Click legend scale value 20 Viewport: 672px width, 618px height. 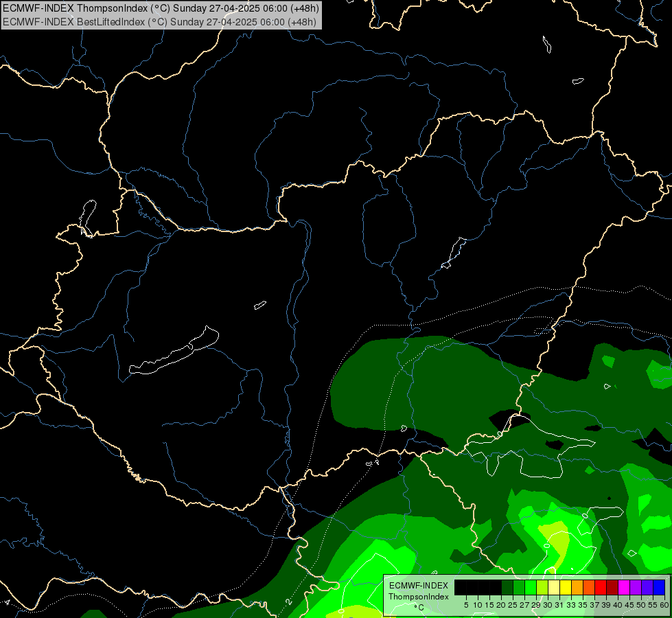click(502, 605)
